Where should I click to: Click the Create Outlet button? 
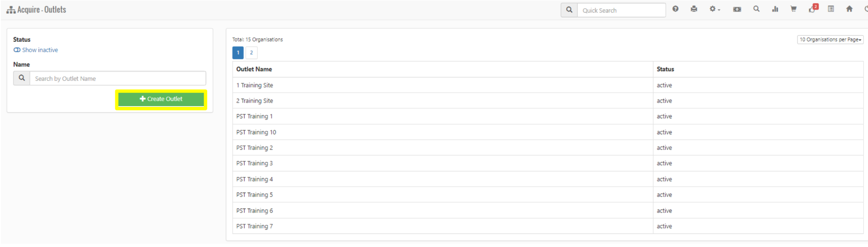click(161, 99)
